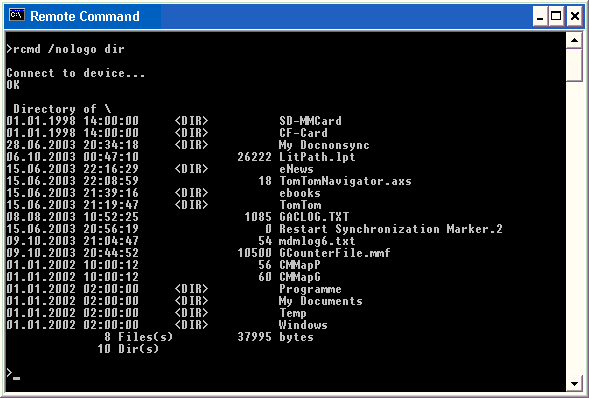The height and width of the screenshot is (398, 589).
Task: Select the Programme directory name
Action: 310,289
